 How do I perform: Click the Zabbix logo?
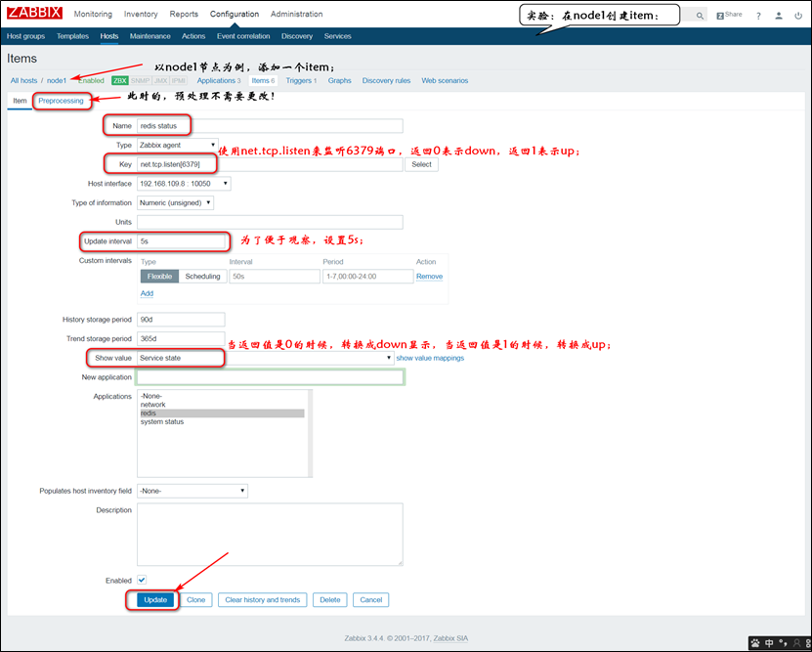point(35,13)
